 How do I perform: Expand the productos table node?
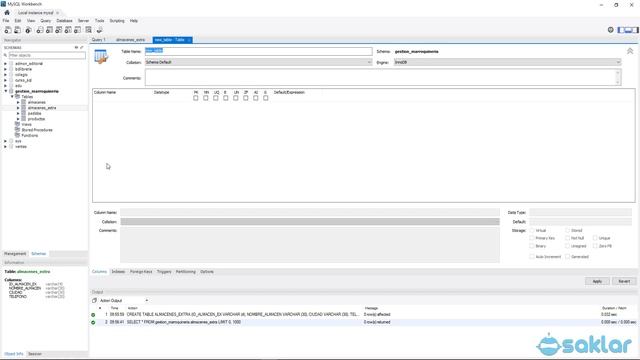(18, 119)
